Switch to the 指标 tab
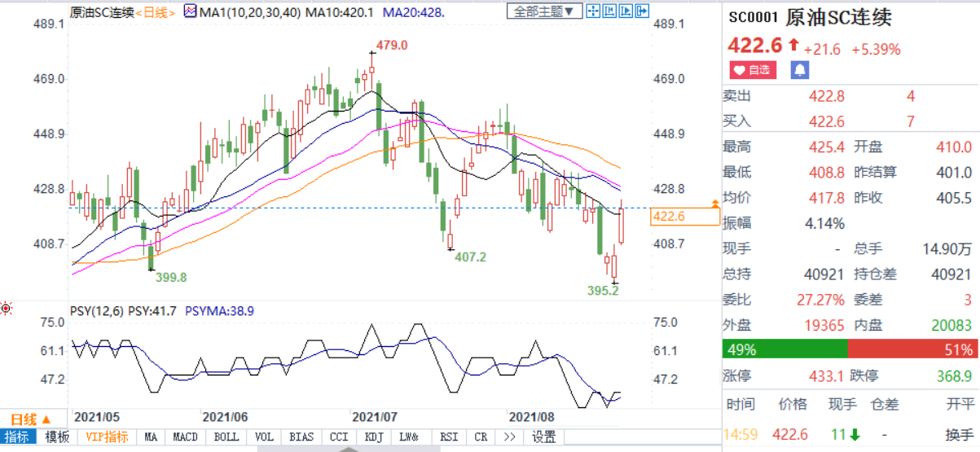The image size is (980, 452). [18, 437]
